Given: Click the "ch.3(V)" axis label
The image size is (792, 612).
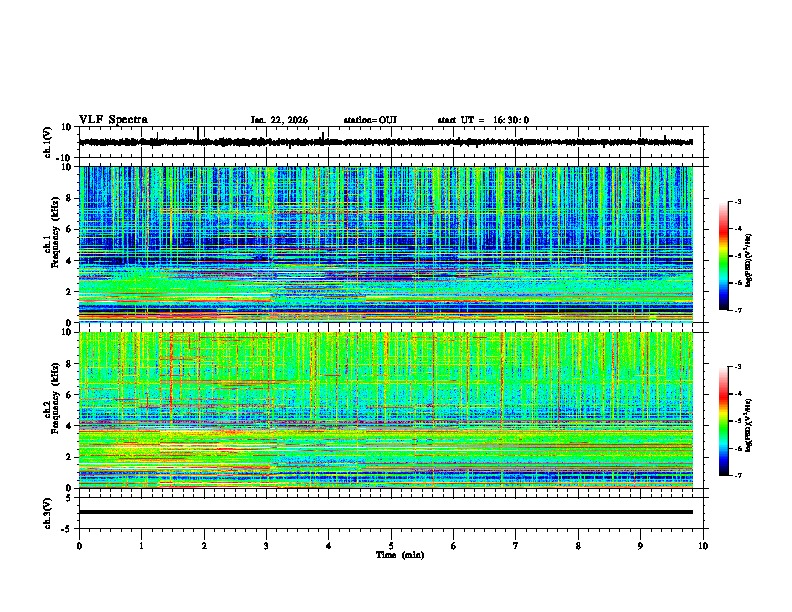Looking at the screenshot, I should [48, 513].
